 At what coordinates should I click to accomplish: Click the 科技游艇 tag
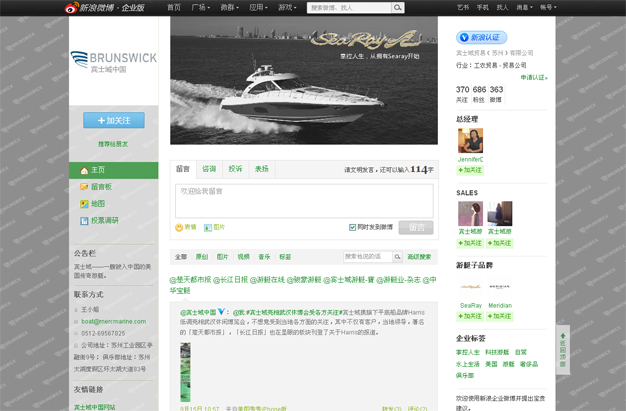tap(497, 352)
